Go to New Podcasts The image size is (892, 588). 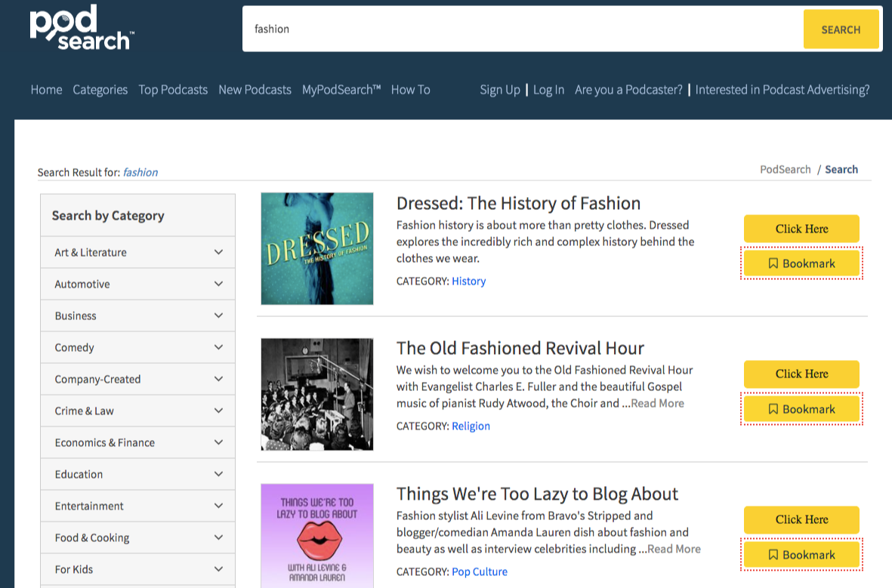tap(255, 90)
